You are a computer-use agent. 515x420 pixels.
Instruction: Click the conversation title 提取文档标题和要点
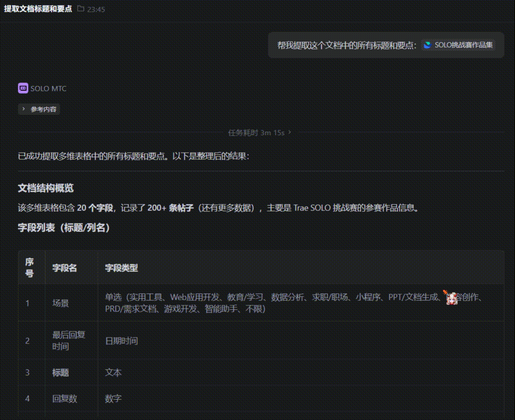[x=38, y=9]
